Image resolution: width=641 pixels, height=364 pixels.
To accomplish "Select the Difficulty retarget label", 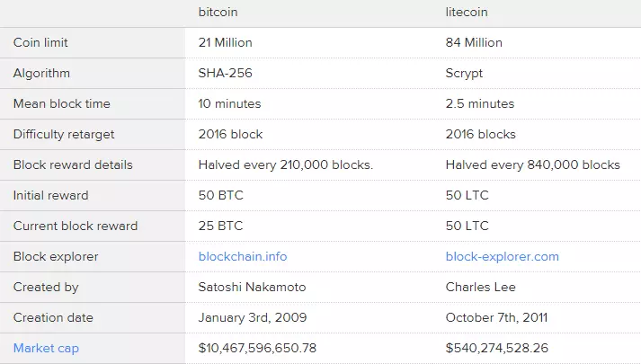I will [x=64, y=135].
